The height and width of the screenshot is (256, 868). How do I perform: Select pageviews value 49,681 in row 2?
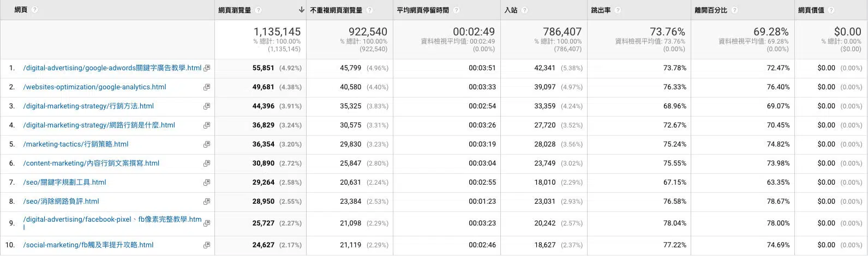click(x=264, y=87)
